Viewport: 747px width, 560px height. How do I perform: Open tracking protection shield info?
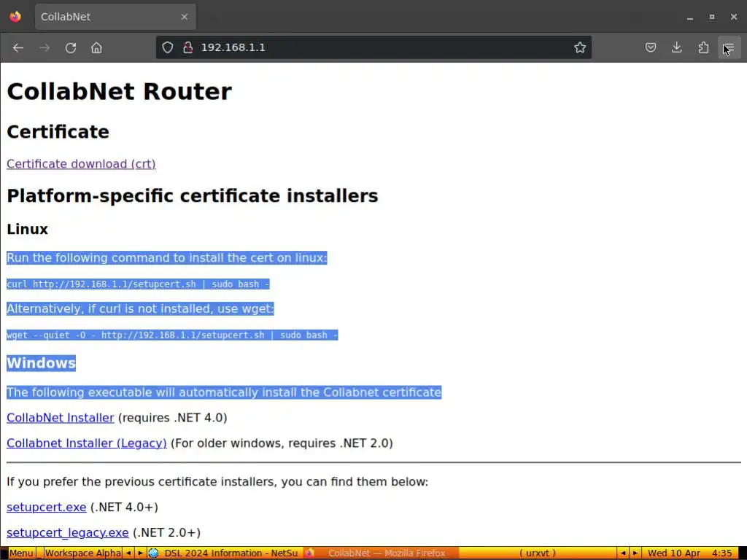[168, 47]
